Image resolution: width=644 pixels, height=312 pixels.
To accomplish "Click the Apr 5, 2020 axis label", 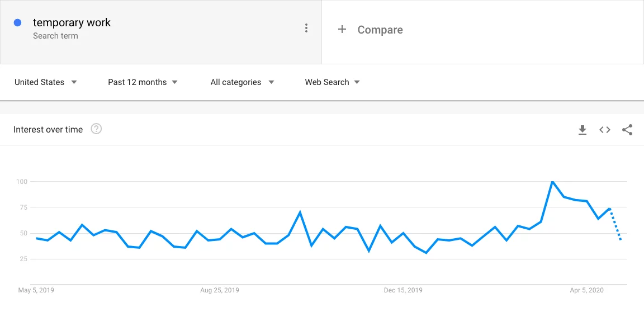I will tap(587, 290).
